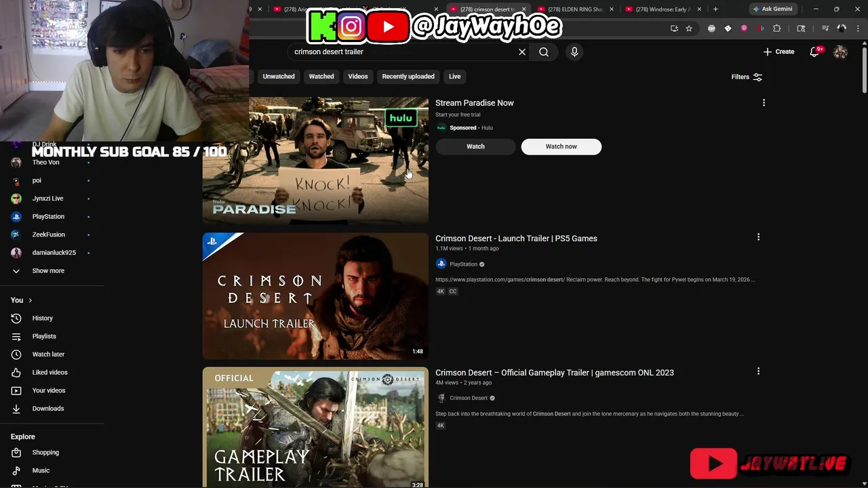Open the Filters options
The image size is (868, 488).
[x=747, y=77]
